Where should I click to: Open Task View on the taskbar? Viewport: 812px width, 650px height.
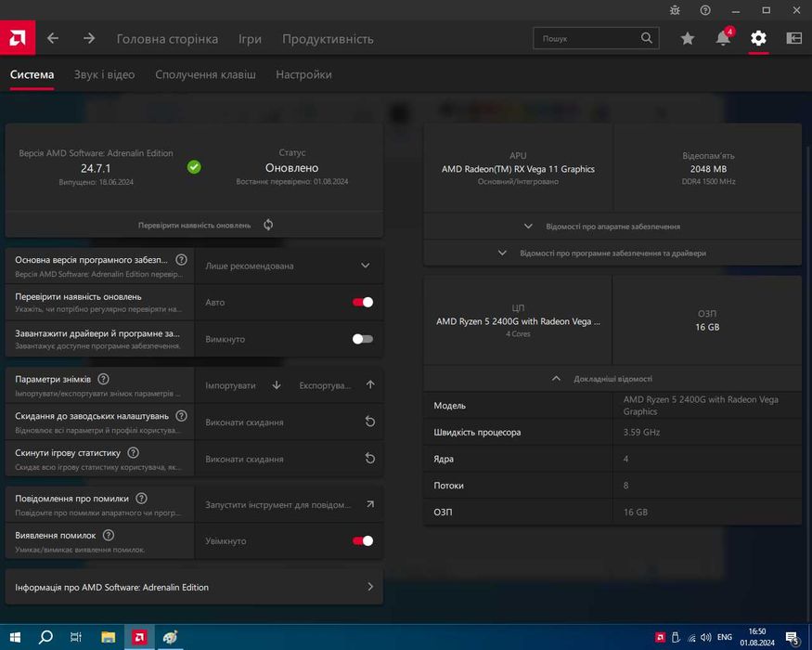[x=75, y=637]
